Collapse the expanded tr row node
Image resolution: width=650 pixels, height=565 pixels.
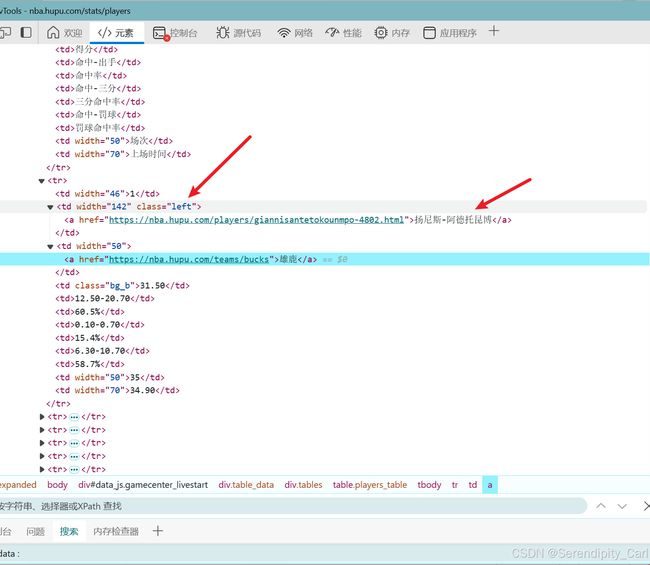[41, 181]
